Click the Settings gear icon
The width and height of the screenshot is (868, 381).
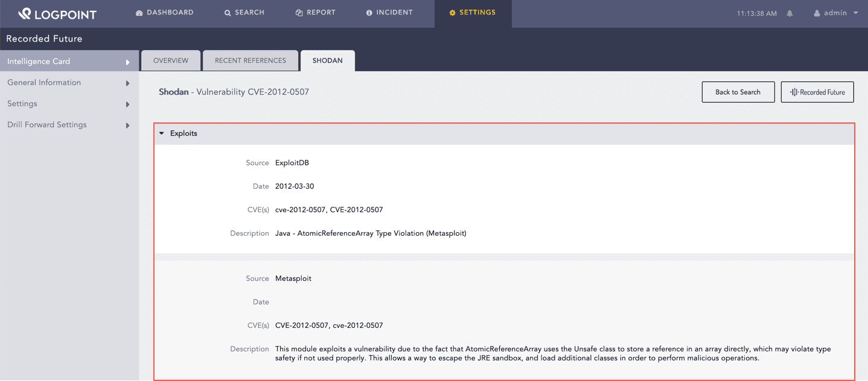click(452, 13)
